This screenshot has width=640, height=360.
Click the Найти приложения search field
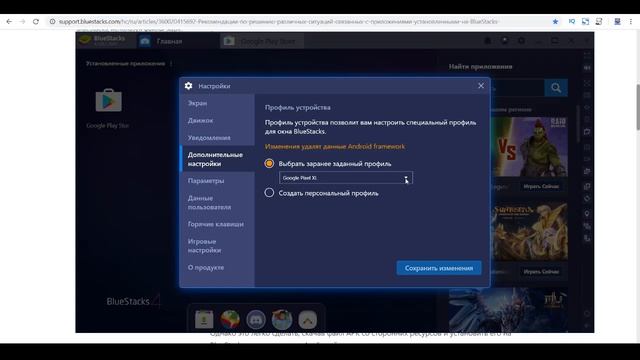(x=517, y=88)
